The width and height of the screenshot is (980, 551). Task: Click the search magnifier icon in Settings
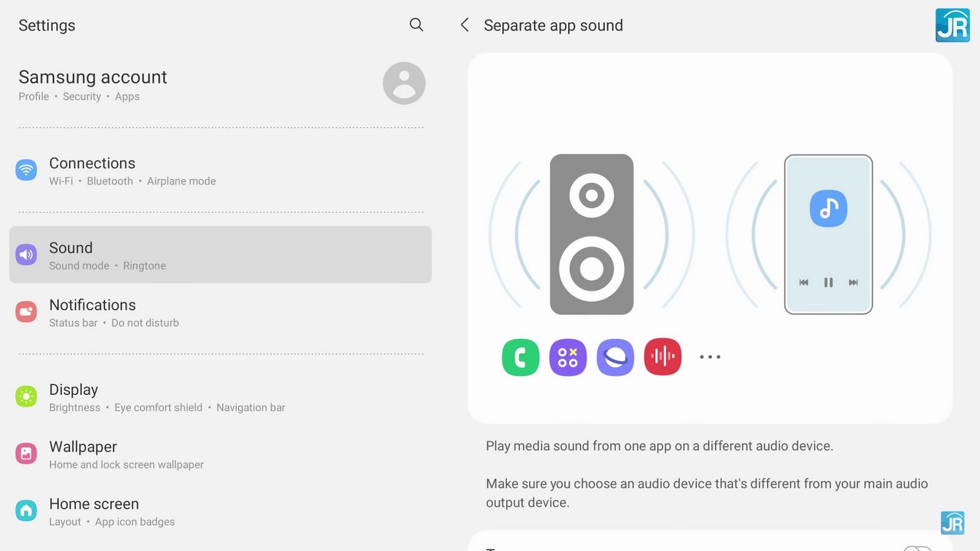click(416, 25)
